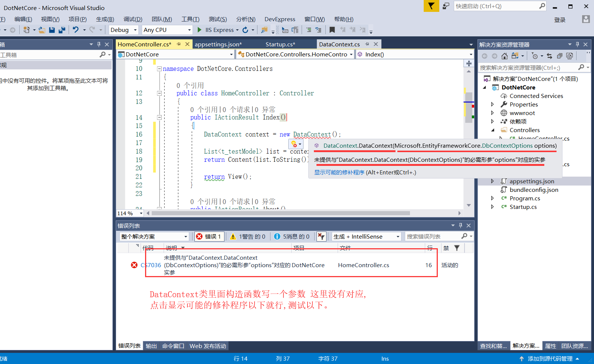Toggle the Errors filter showing 错误 1
Image resolution: width=594 pixels, height=364 pixels.
tap(209, 236)
